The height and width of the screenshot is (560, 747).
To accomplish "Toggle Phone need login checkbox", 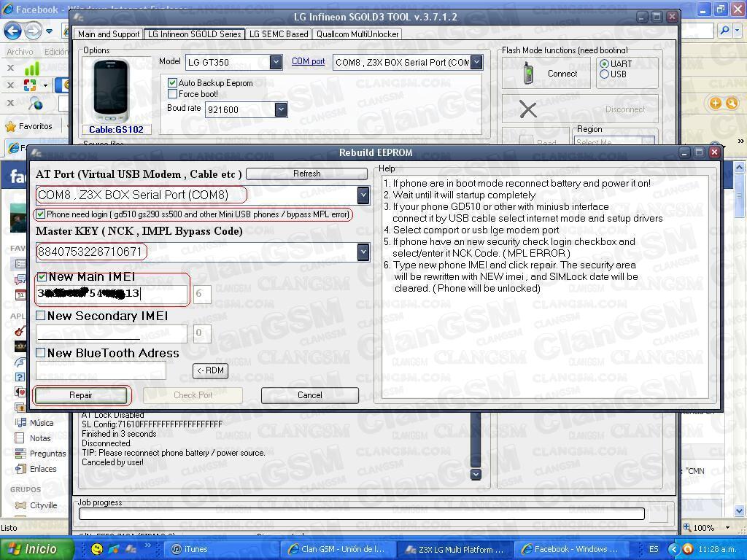I will 41,214.
